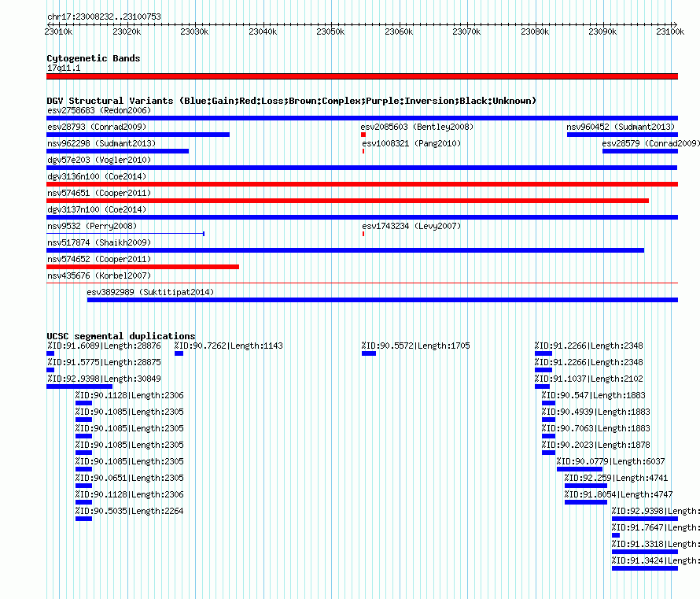Click the blue bar under %ID:90.0779|Length:6037
The width and height of the screenshot is (700, 599).
580,469
